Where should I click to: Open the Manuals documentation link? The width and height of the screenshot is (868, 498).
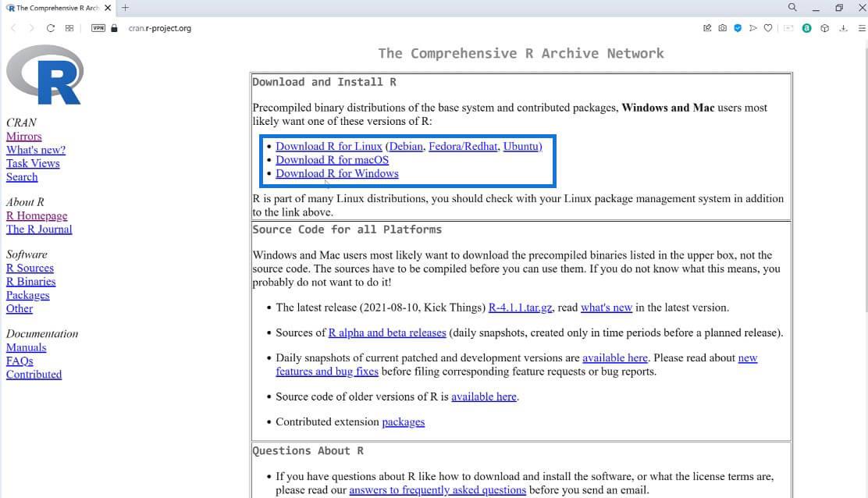click(x=26, y=347)
